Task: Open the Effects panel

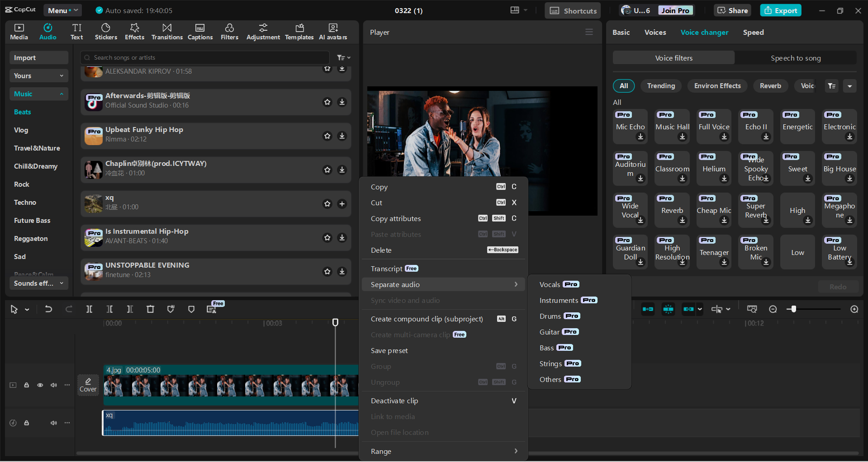Action: pos(134,31)
